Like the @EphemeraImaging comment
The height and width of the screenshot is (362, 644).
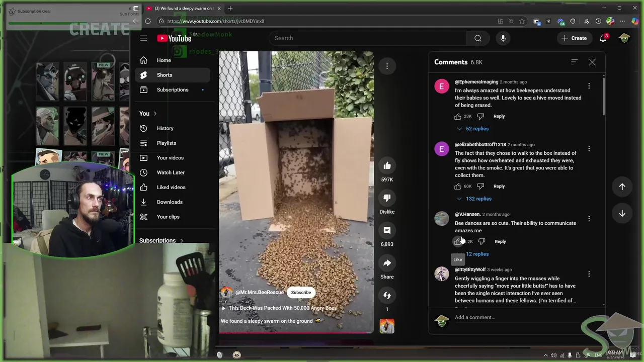(x=458, y=116)
